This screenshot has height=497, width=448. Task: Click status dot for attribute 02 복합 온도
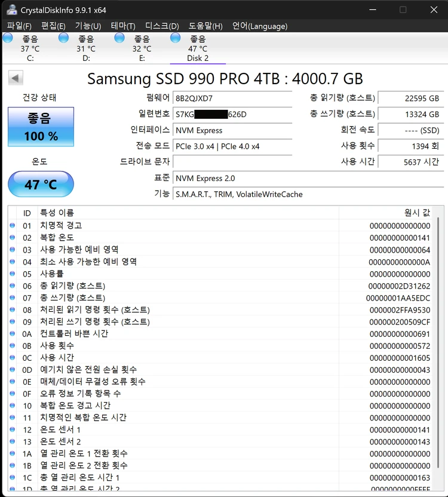(x=13, y=237)
